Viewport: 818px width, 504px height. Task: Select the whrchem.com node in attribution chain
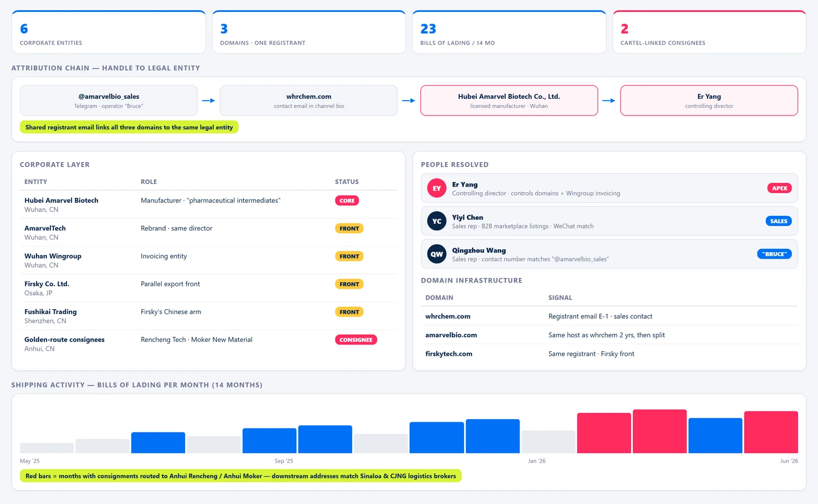[309, 101]
